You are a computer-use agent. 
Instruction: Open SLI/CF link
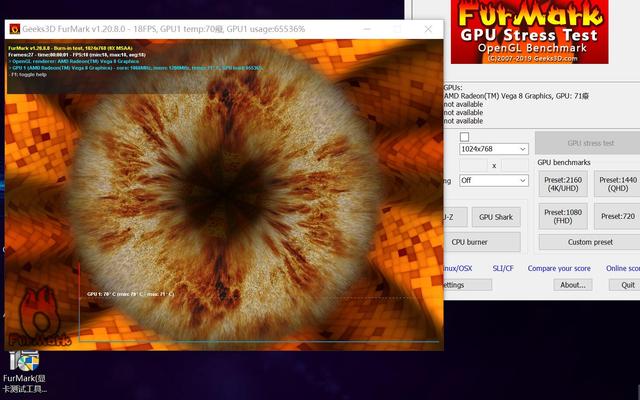503,268
